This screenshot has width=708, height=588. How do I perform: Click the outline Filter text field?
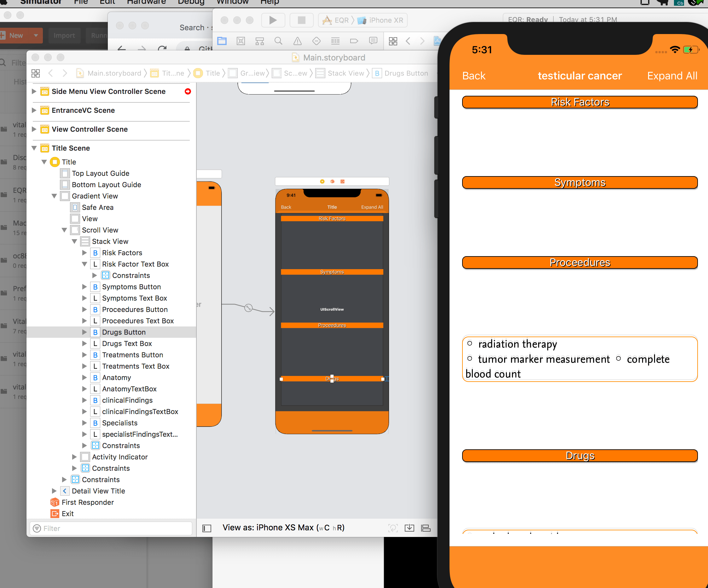111,528
